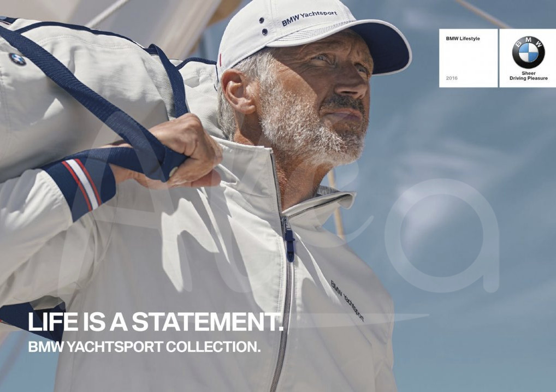The height and width of the screenshot is (392, 556).
Task: Click 'BMW Yachtsport' print on the jacket
Action: [x=347, y=301]
